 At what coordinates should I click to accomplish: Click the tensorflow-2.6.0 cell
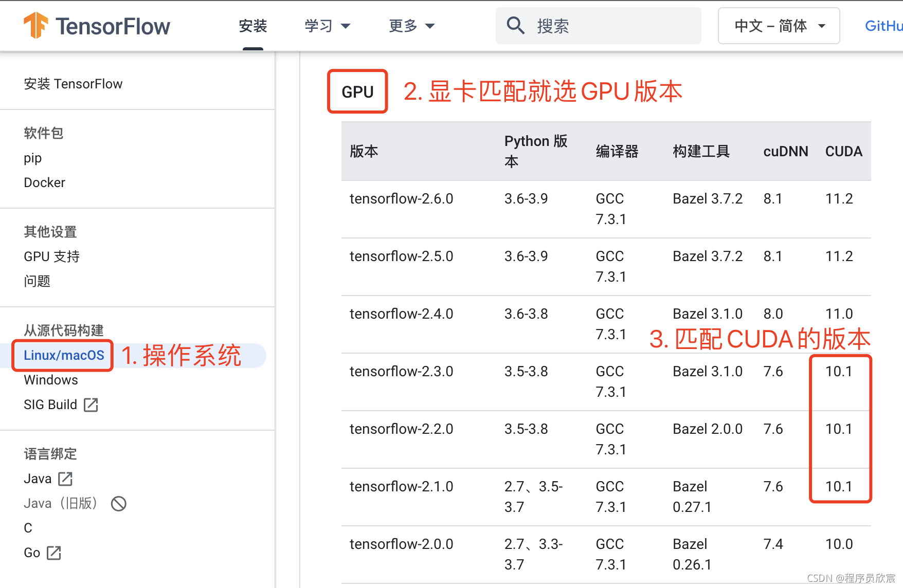tap(401, 198)
